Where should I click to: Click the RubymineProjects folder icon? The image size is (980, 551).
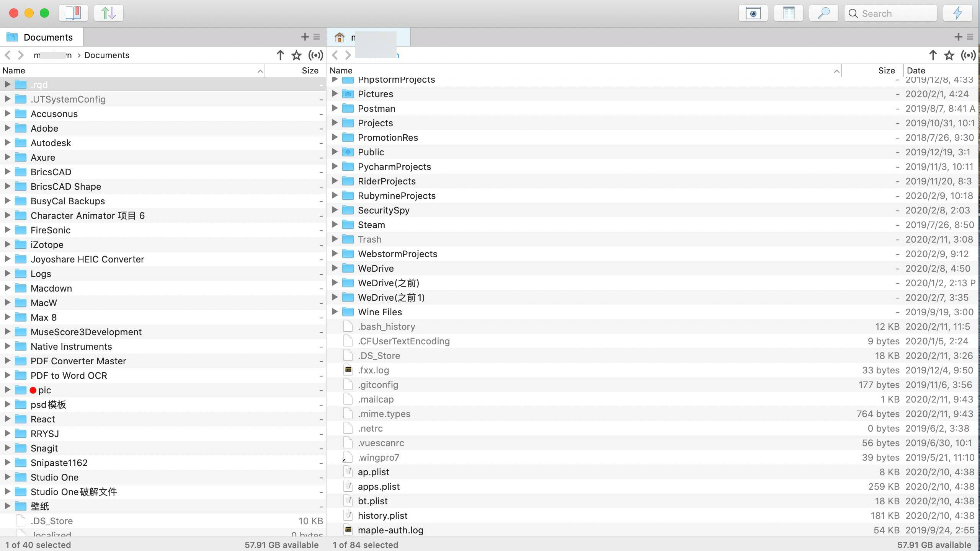pyautogui.click(x=348, y=196)
